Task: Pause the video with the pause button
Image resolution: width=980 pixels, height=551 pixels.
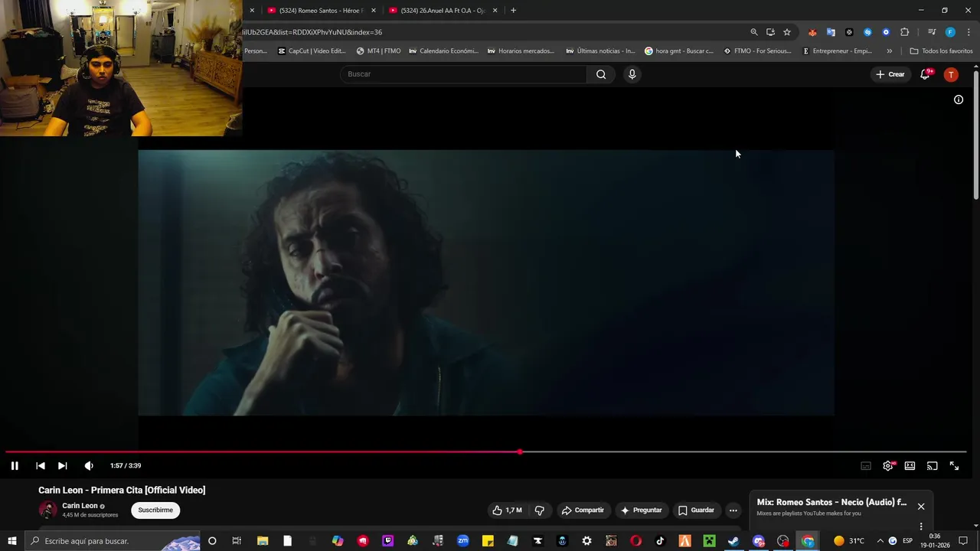Action: (15, 465)
